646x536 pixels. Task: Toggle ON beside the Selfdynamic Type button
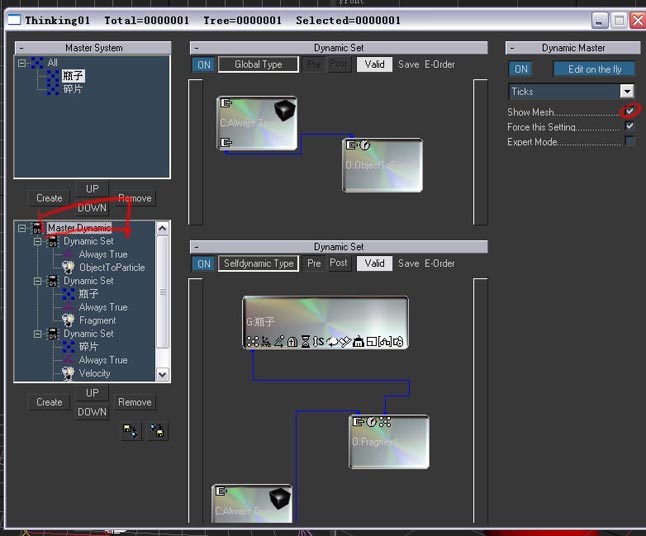204,264
